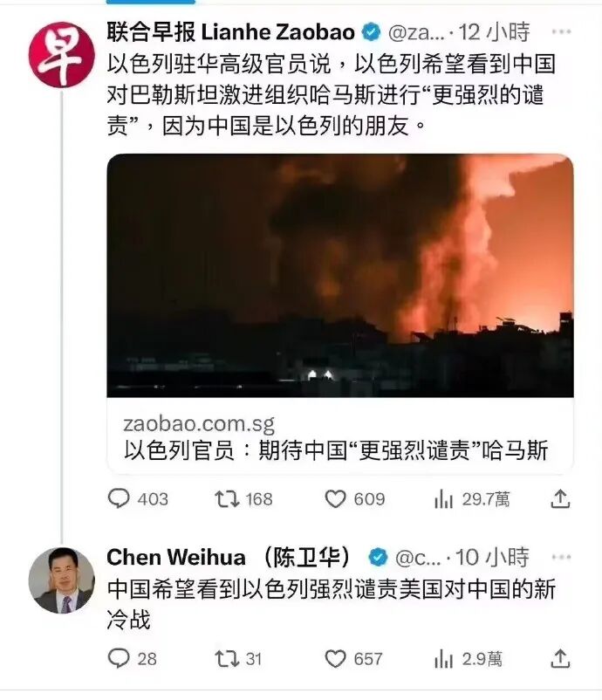Image resolution: width=602 pixels, height=700 pixels.
Task: Retweet the Lianhe Zaobao post
Action: (243, 498)
